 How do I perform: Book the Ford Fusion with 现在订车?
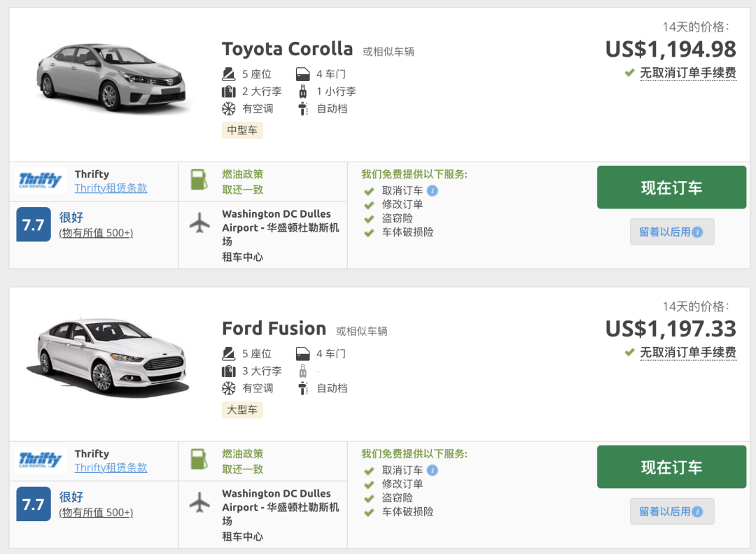coord(671,467)
